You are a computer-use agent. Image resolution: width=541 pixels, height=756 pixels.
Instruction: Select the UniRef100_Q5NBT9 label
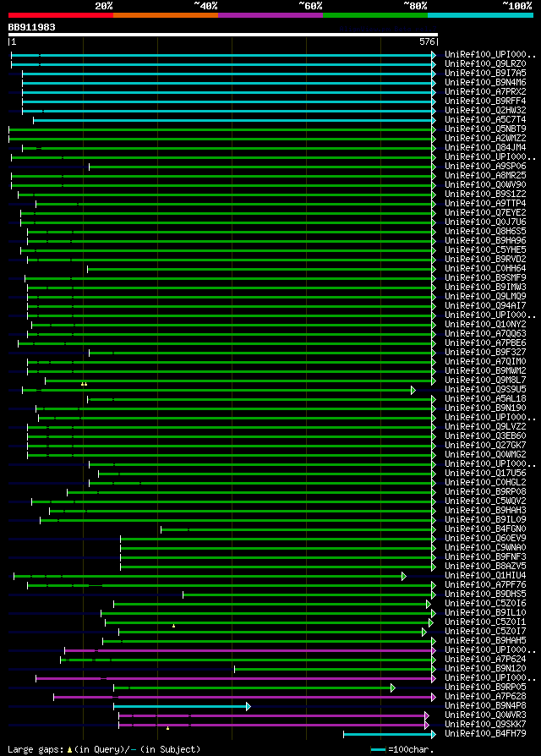485,129
